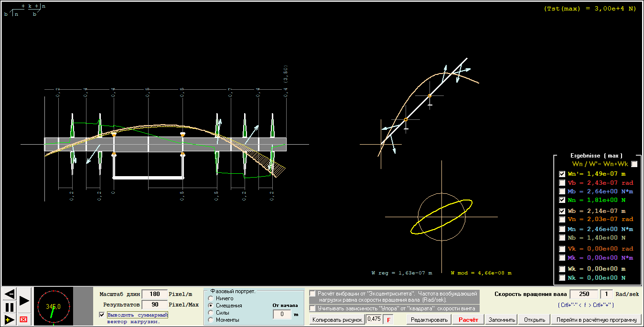Enable the Vb rotation angle checkbox

pos(562,183)
